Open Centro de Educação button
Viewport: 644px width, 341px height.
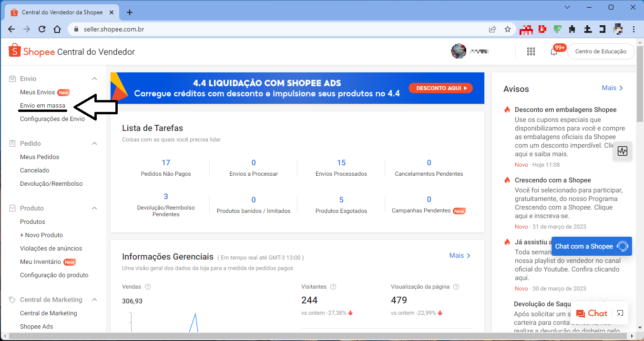click(601, 51)
